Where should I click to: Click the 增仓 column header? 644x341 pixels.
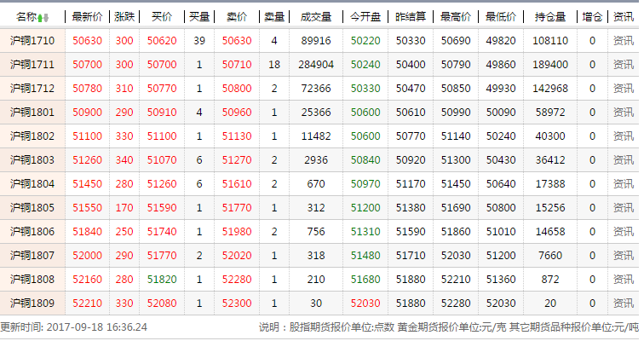pyautogui.click(x=592, y=17)
